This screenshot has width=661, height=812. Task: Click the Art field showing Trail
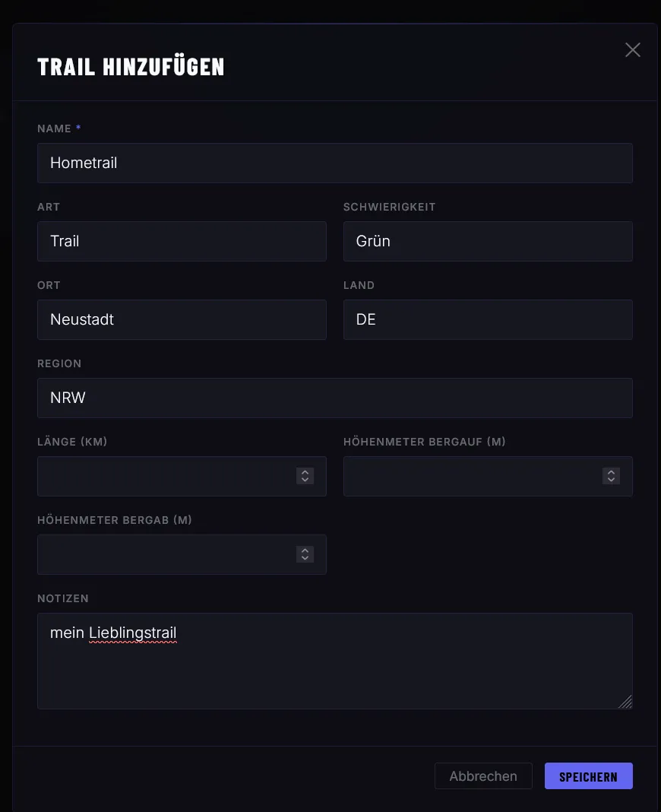(x=182, y=241)
